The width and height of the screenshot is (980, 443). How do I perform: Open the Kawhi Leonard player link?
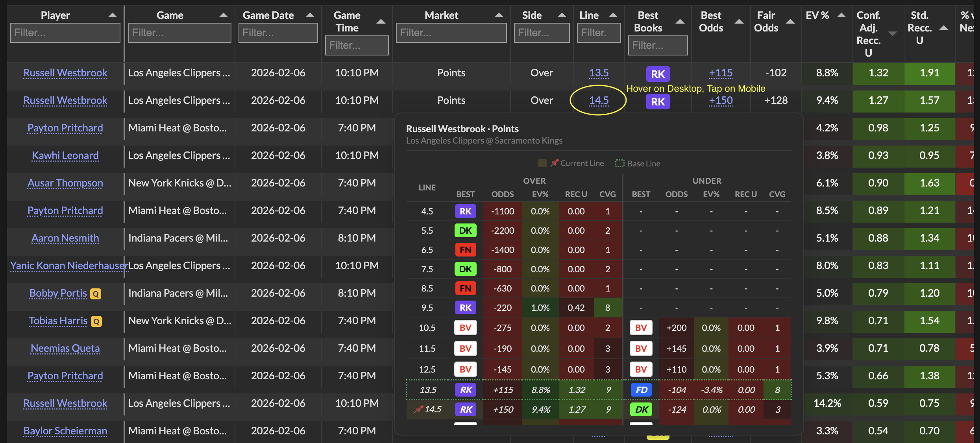(65, 155)
